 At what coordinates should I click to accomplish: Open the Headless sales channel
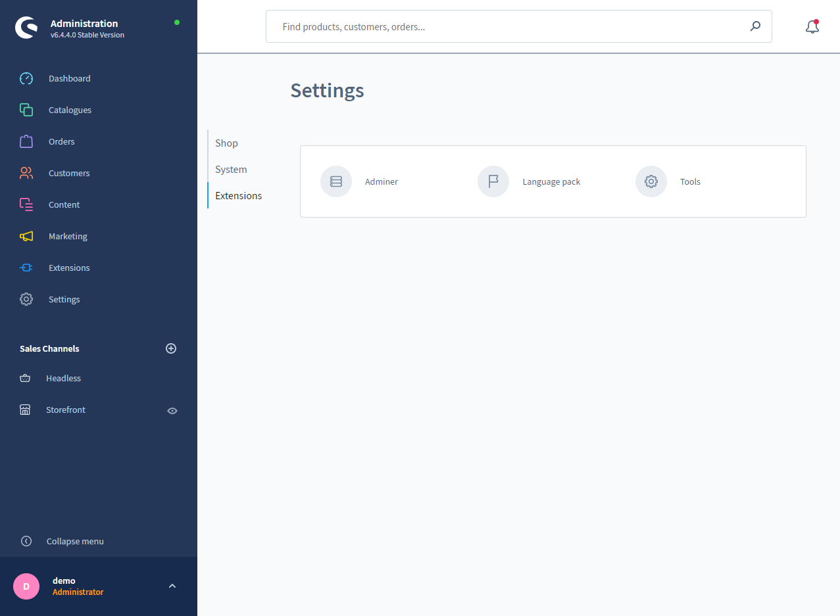(x=63, y=379)
